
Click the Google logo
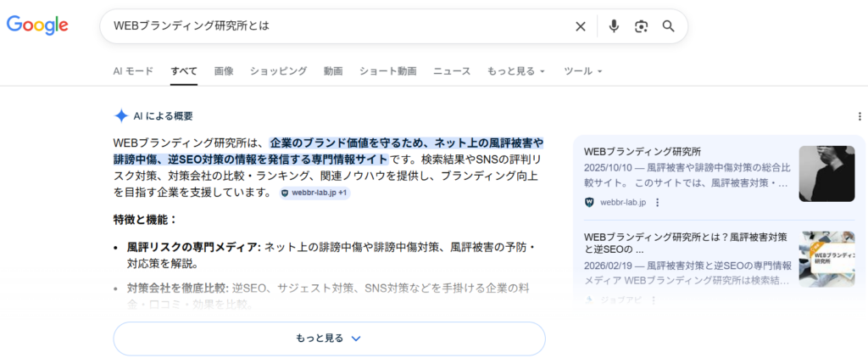pos(37,25)
